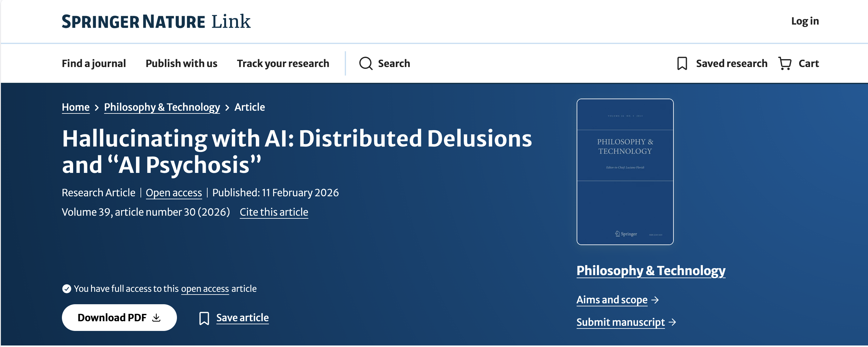Image resolution: width=868 pixels, height=347 pixels.
Task: Click the Open access link near publication date
Action: (x=174, y=193)
